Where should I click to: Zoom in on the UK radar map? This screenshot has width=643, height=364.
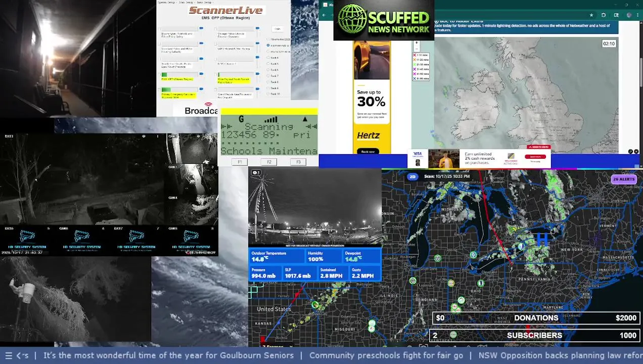click(x=417, y=42)
